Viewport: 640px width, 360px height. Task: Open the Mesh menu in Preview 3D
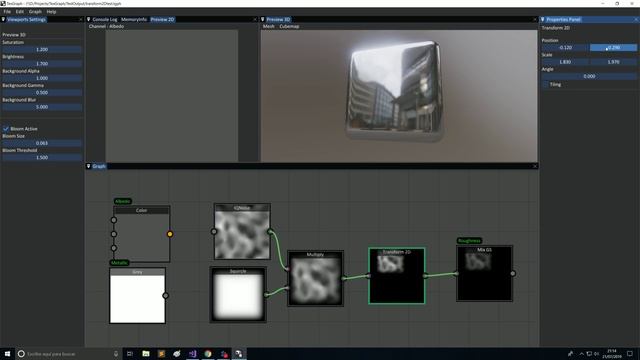point(269,26)
